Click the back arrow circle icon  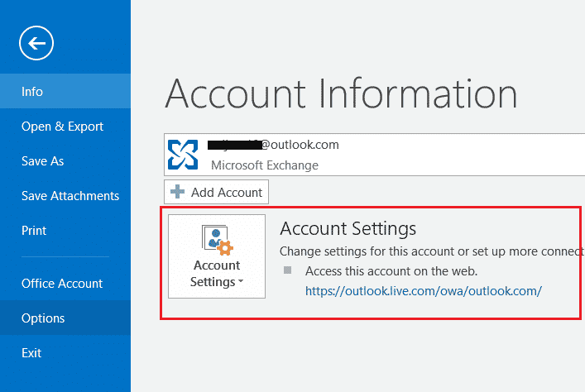36,43
